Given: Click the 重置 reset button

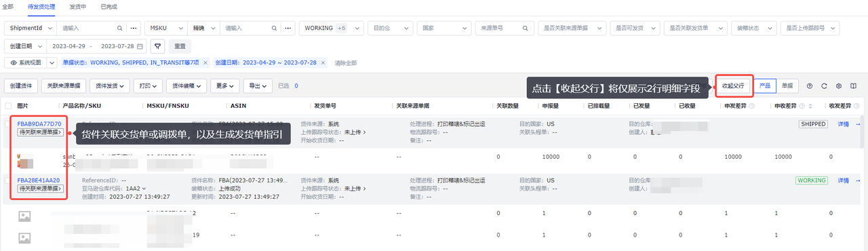Looking at the screenshot, I should coord(180,46).
